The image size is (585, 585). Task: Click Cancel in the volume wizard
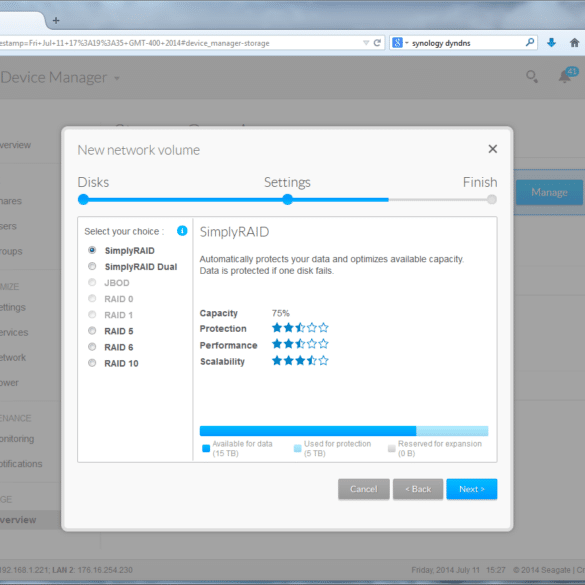[x=364, y=489]
